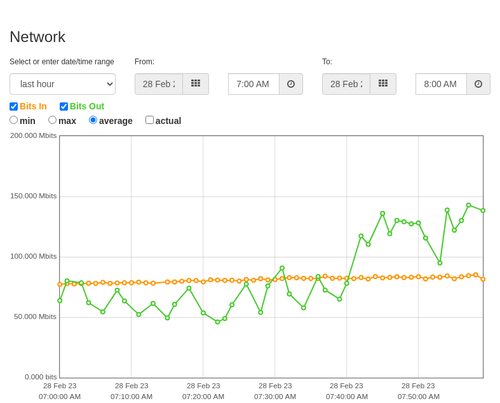Click the '07:10:00 AM' x-axis label

pyautogui.click(x=131, y=397)
